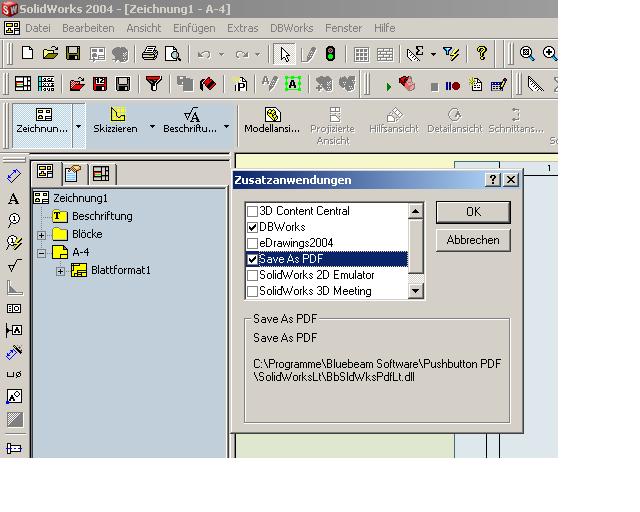
Task: Click the Undo arrow icon
Action: [204, 54]
